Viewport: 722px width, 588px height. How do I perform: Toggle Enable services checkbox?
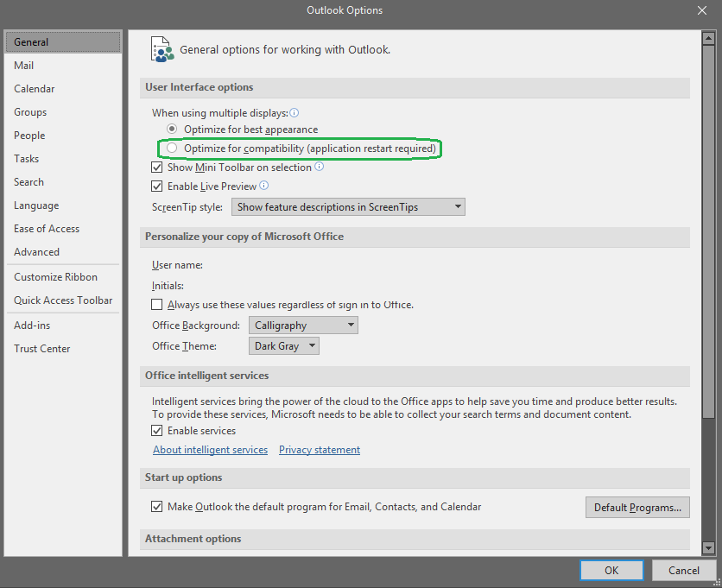(156, 431)
